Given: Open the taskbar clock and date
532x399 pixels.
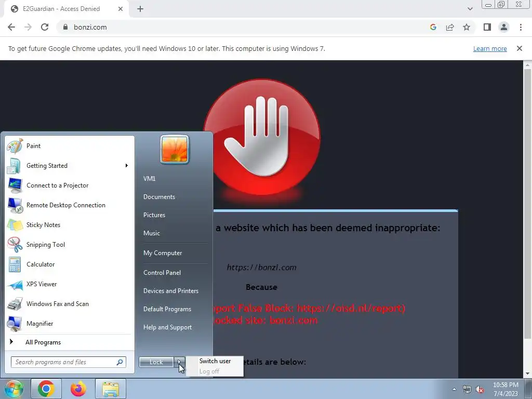Looking at the screenshot, I should click(x=506, y=389).
